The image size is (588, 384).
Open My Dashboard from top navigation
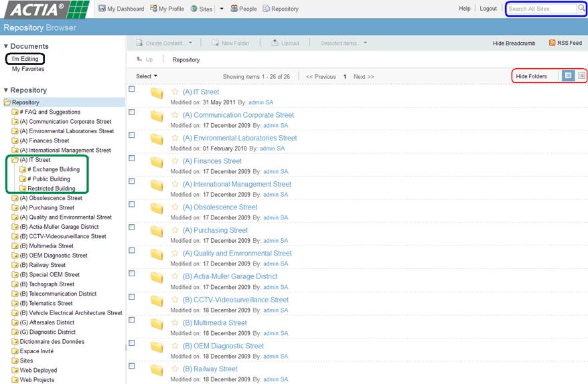tap(121, 9)
